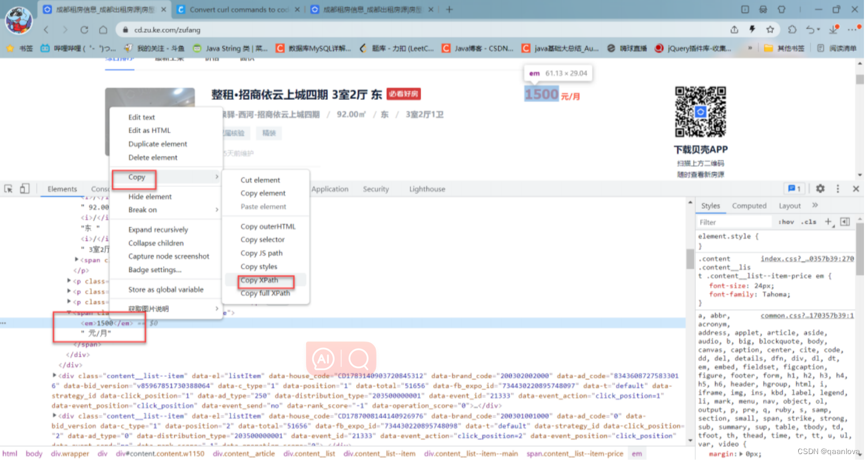Toggle computed styles sidebar icon
868x461 pixels.
[x=845, y=222]
